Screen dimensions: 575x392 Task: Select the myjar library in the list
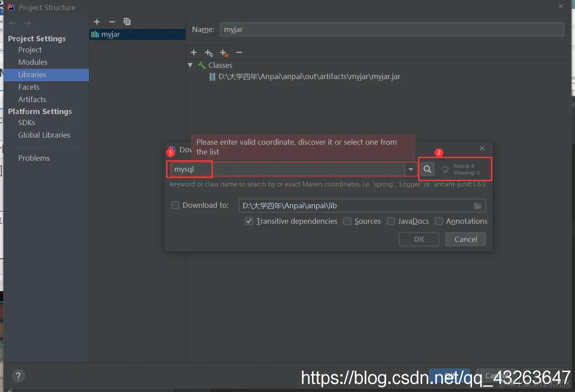[137, 34]
